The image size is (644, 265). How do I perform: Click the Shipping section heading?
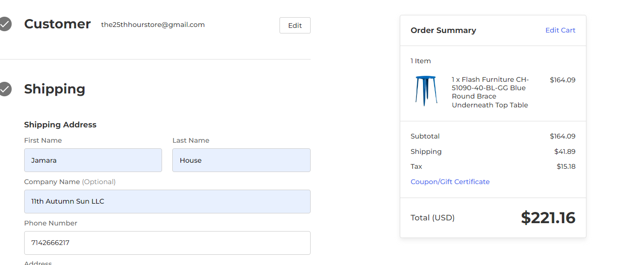click(55, 89)
